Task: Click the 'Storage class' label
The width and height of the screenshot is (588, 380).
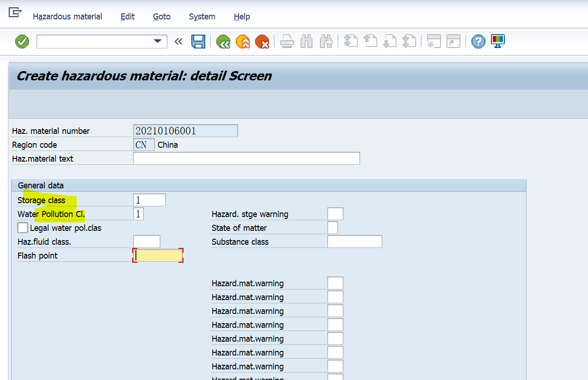Action: click(42, 200)
